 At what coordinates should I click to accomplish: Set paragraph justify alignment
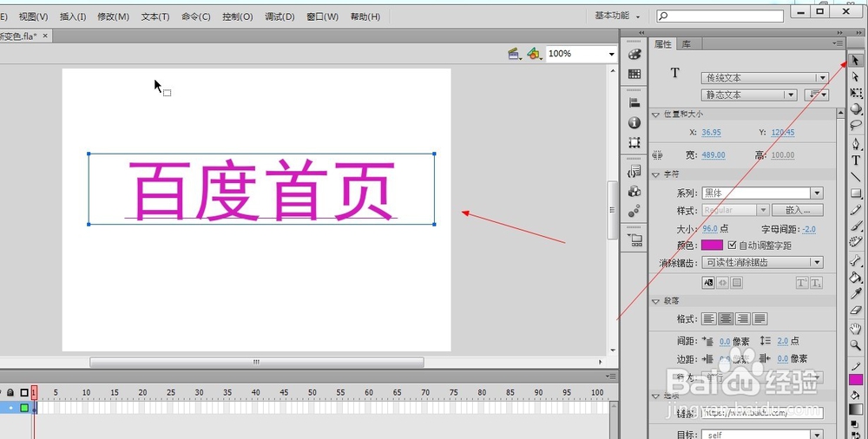760,319
